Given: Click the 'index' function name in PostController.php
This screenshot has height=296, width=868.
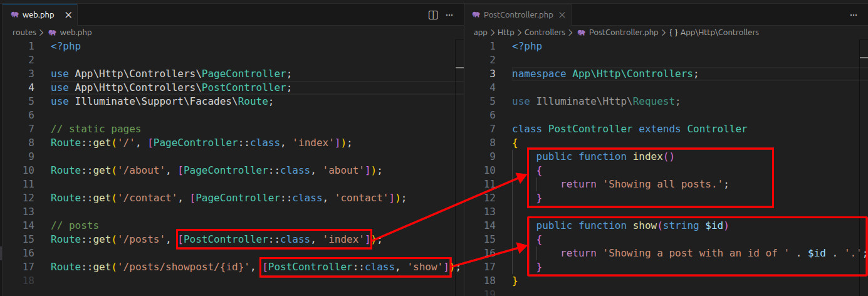Looking at the screenshot, I should [647, 156].
